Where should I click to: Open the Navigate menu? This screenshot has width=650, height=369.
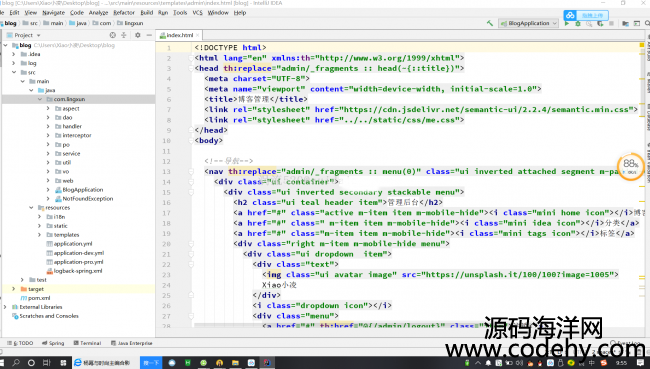(x=53, y=13)
